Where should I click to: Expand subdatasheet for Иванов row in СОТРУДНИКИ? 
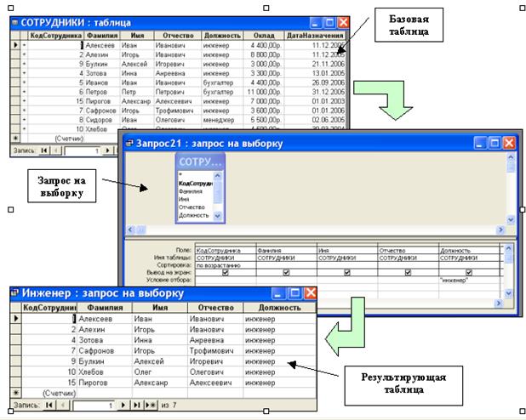click(x=24, y=82)
